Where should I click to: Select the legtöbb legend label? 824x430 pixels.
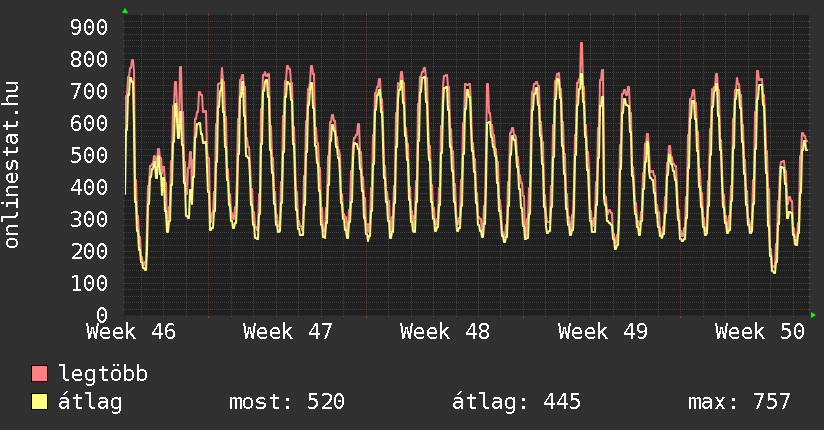[x=103, y=374]
